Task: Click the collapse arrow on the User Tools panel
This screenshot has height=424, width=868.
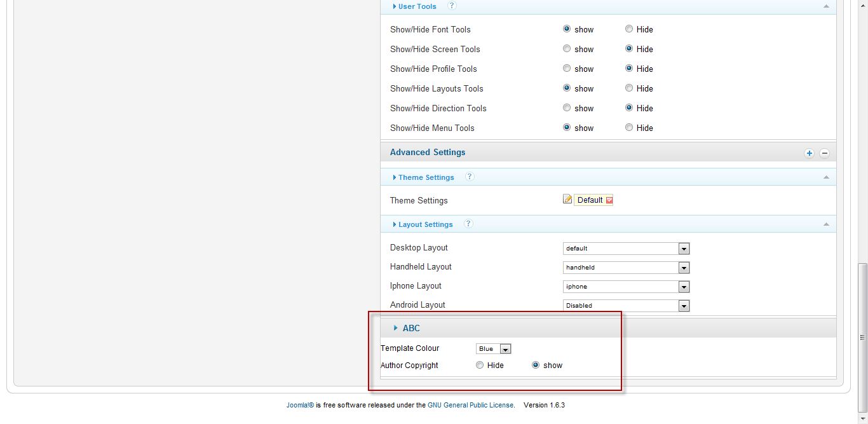Action: pos(826,6)
